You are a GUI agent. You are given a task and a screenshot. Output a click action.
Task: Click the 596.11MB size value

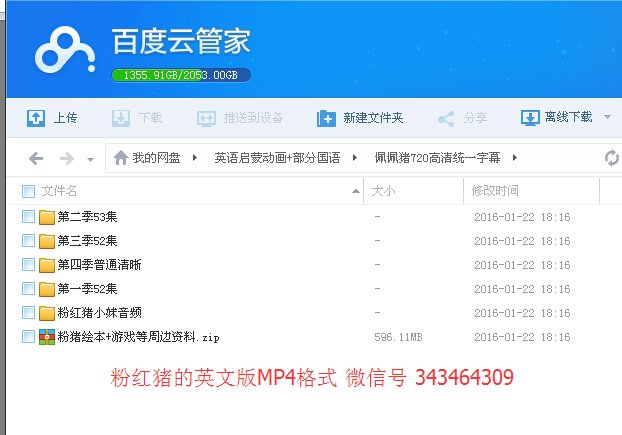coord(398,337)
